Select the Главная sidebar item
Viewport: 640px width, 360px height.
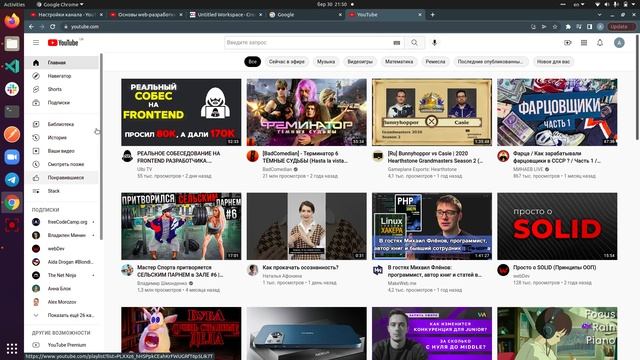61,62
